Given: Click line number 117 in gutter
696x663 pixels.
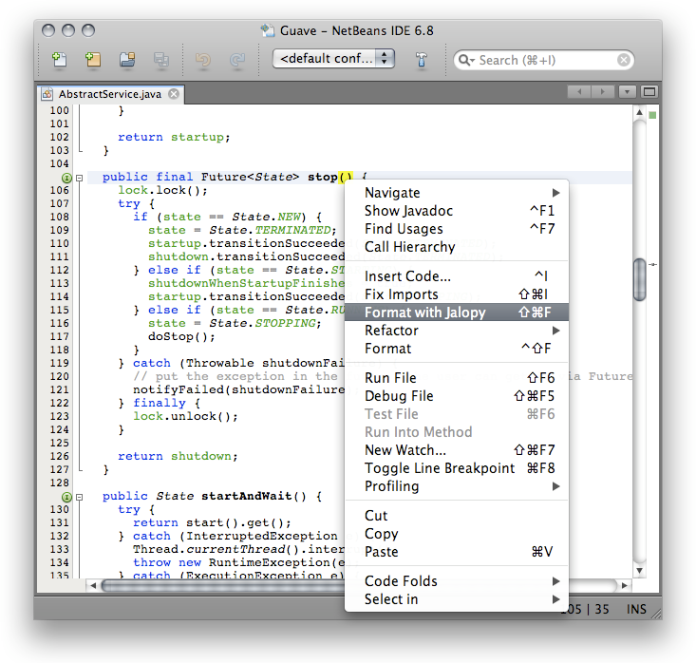Looking at the screenshot, I should click(59, 336).
